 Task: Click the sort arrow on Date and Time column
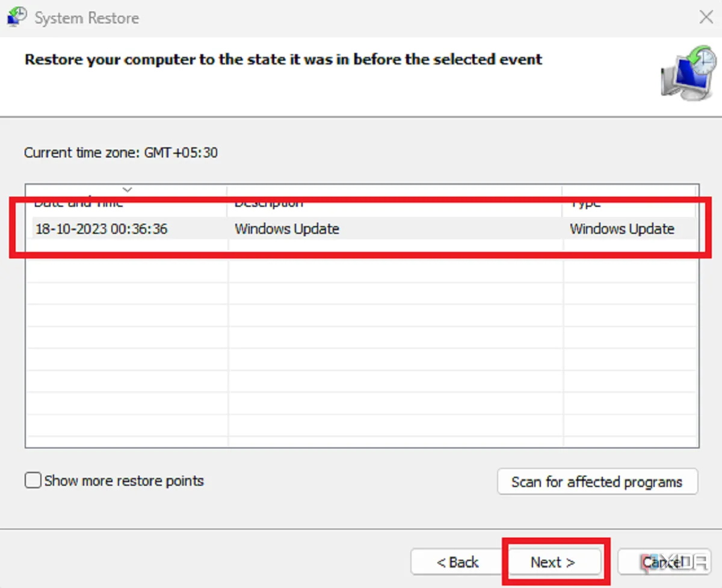[x=127, y=189]
